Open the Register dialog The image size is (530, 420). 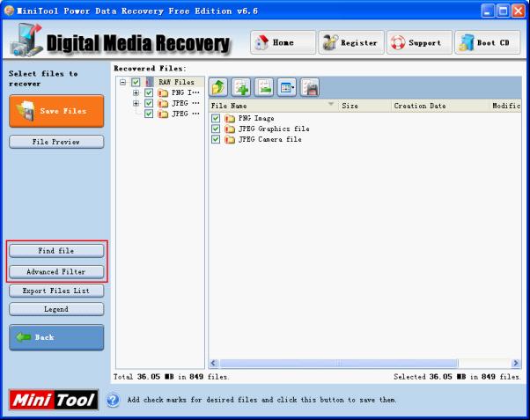coord(351,42)
